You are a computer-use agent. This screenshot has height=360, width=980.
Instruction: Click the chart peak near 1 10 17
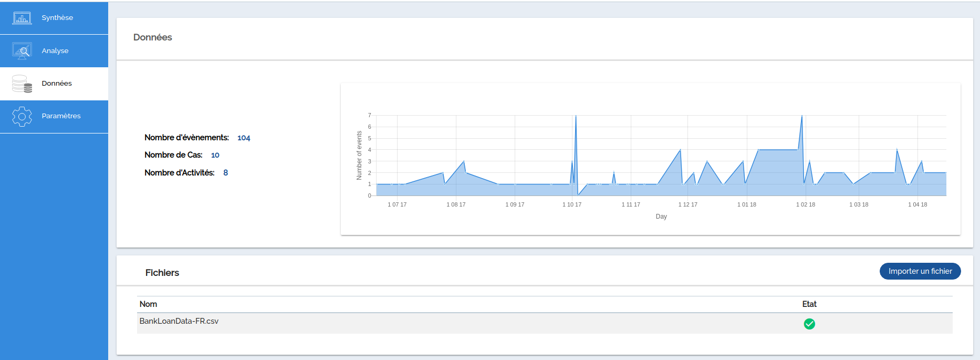point(576,116)
